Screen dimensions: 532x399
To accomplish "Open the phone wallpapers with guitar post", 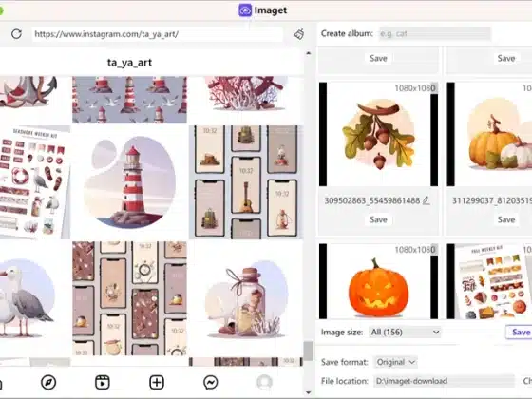I will pyautogui.click(x=246, y=182).
